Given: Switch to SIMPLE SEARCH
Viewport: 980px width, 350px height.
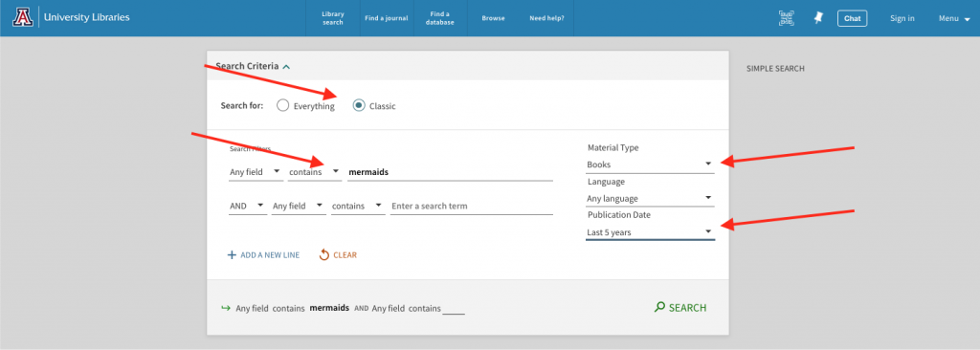Looking at the screenshot, I should tap(775, 69).
